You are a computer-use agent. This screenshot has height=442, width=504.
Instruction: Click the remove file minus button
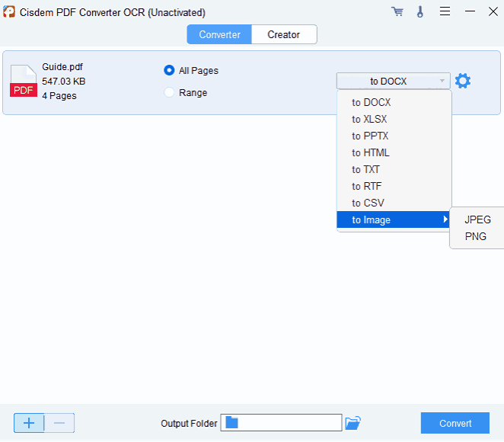point(59,423)
